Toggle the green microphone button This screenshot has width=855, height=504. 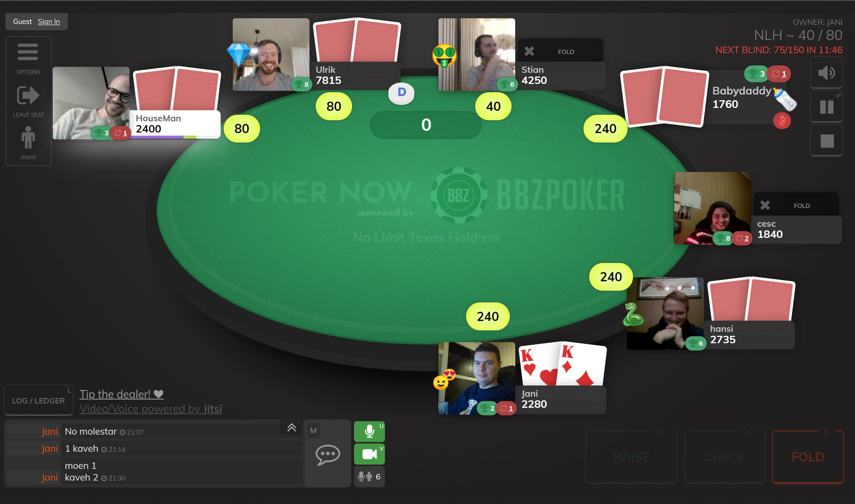click(x=369, y=431)
